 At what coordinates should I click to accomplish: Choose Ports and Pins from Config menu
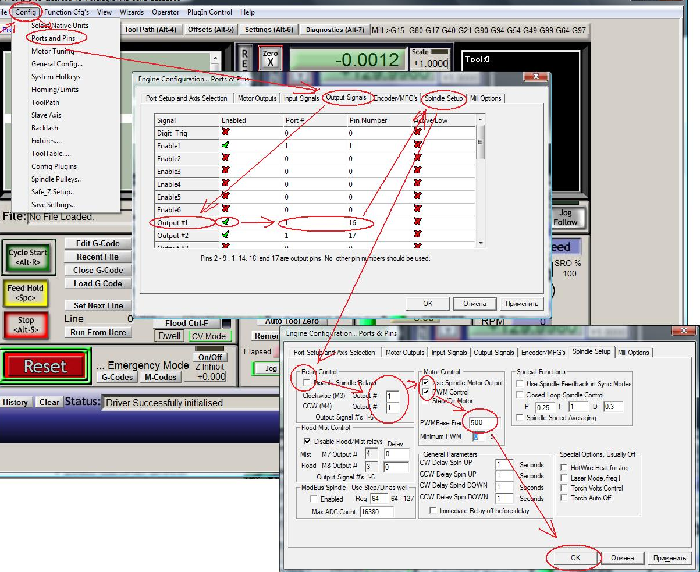[53, 38]
